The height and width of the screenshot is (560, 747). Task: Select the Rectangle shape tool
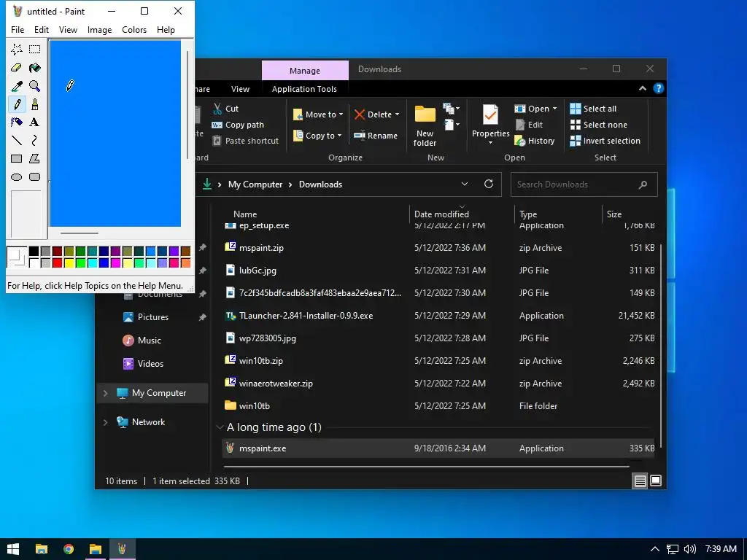pos(17,158)
